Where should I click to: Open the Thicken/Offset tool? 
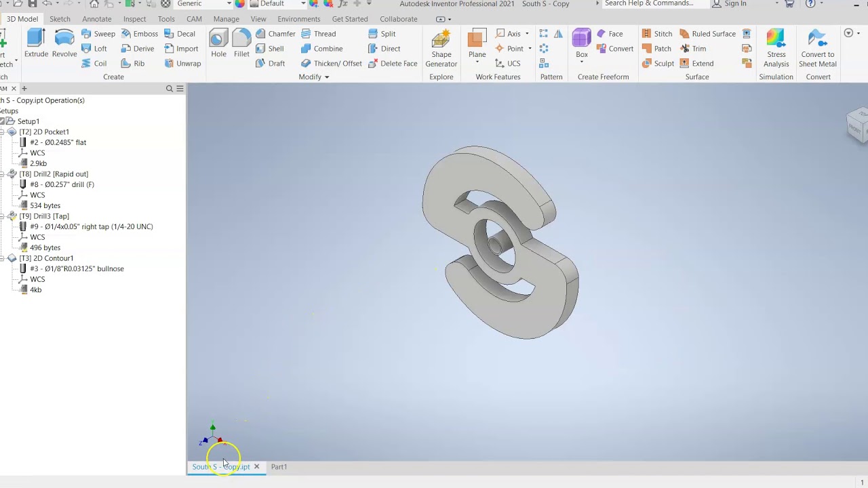tap(331, 64)
